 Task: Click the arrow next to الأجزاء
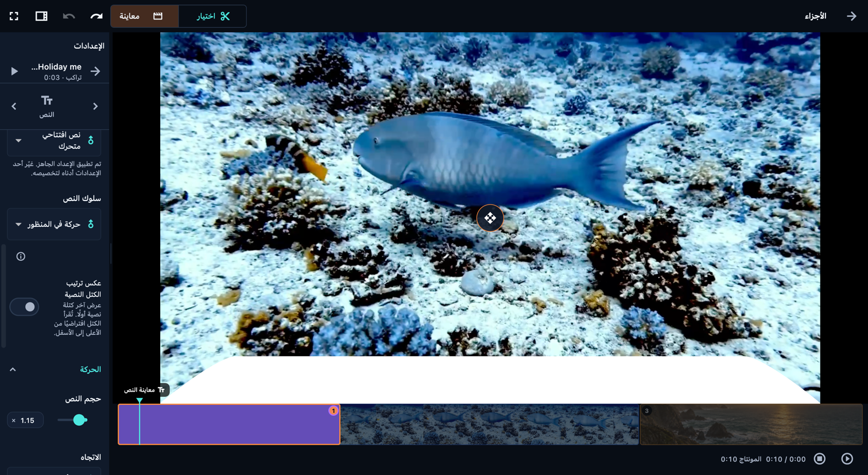[851, 16]
